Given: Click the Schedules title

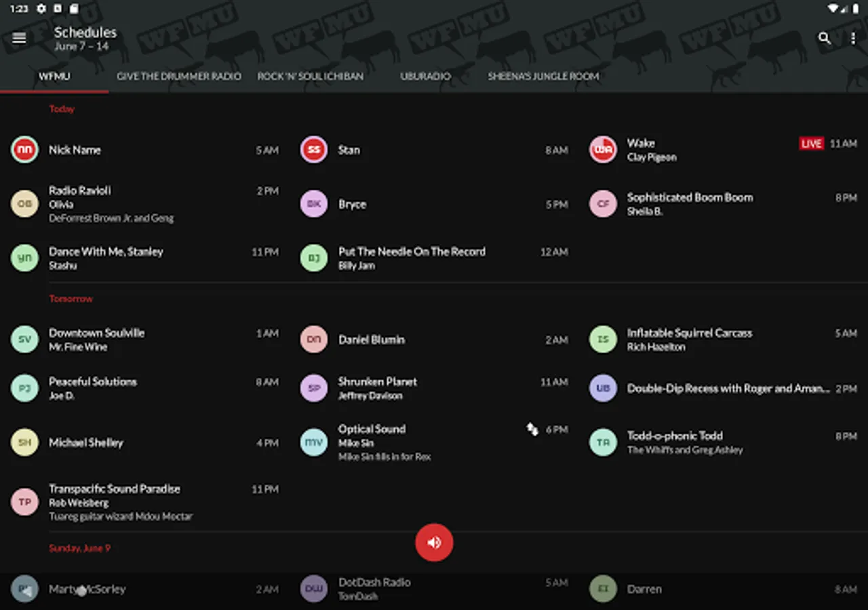Looking at the screenshot, I should click(85, 32).
